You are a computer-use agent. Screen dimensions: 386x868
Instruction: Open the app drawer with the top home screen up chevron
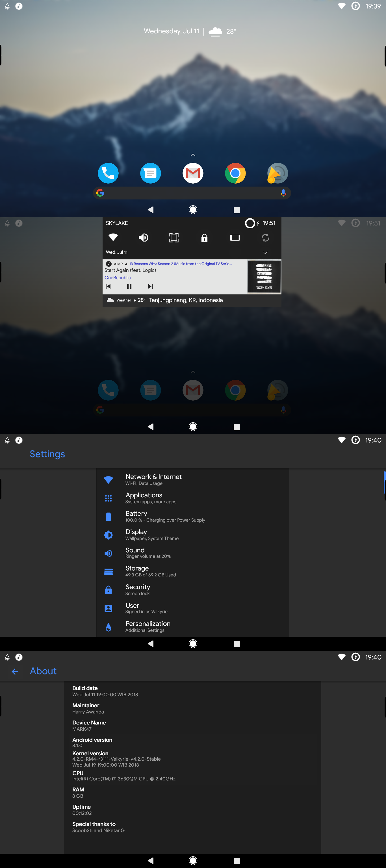[193, 155]
